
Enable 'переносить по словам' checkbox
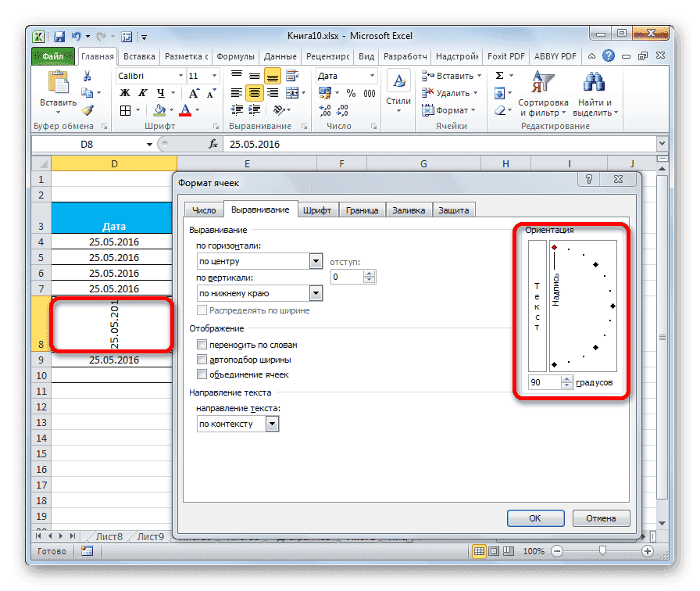203,345
